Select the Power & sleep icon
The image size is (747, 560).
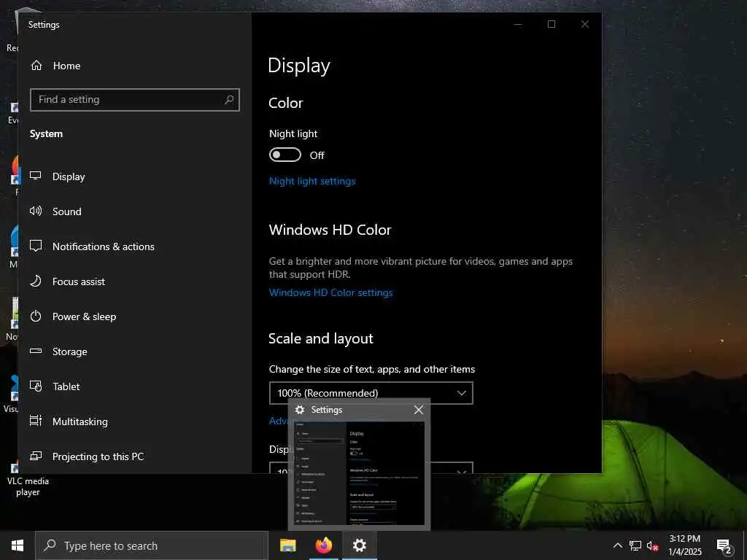click(x=36, y=316)
